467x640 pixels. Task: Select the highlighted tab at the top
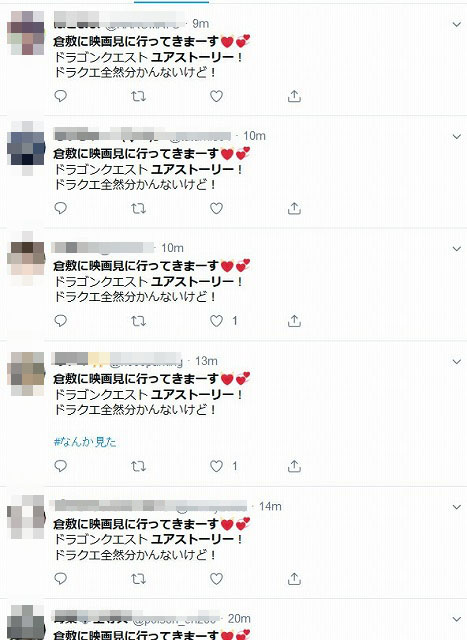[x=171, y=2]
